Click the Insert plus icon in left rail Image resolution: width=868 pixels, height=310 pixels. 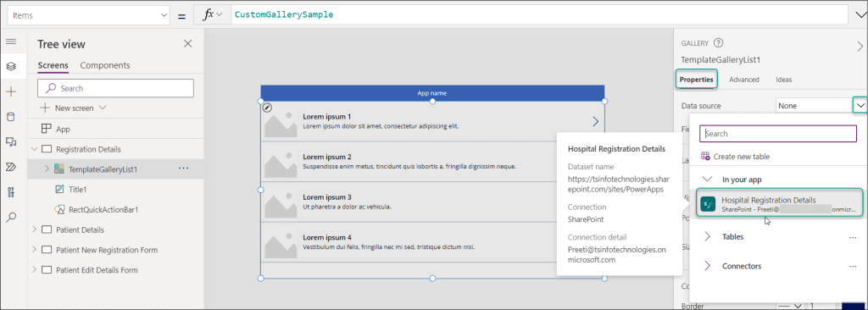click(11, 91)
